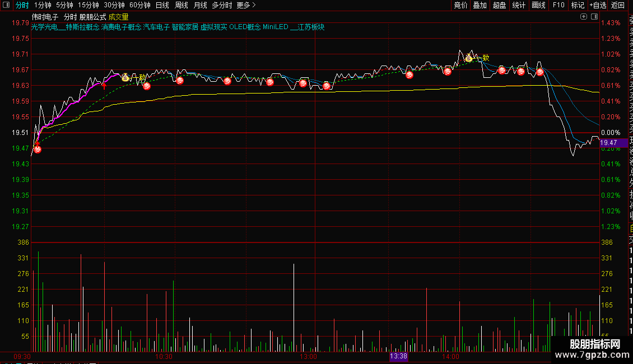Expand the 更多 periods menu
Viewport: 633px width, 364px height.
(246, 5)
